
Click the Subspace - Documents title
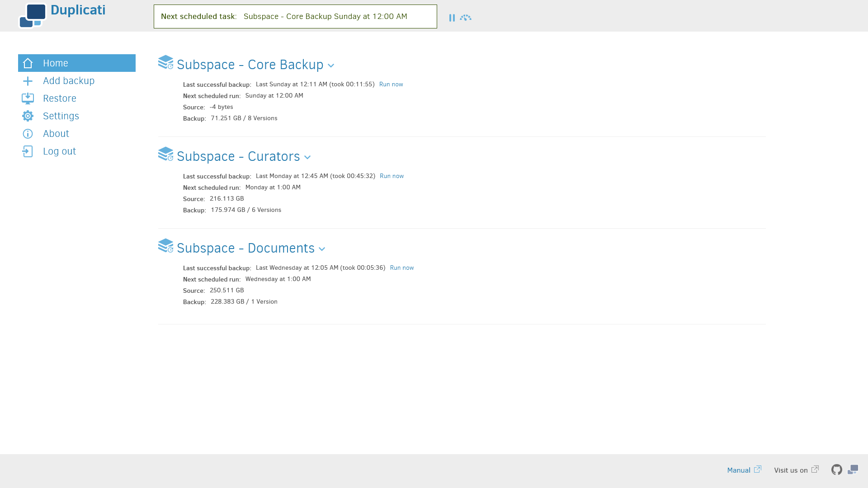pos(245,249)
